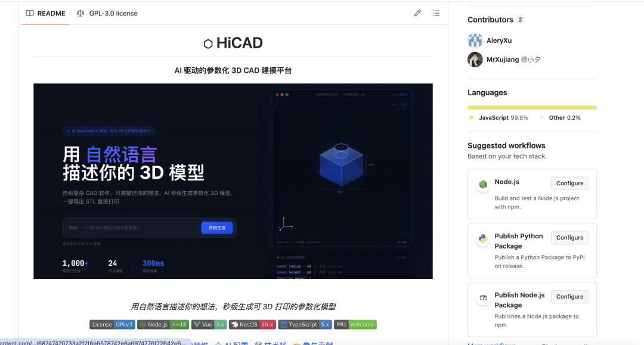Click the yellow JavaScript language dot

click(471, 118)
